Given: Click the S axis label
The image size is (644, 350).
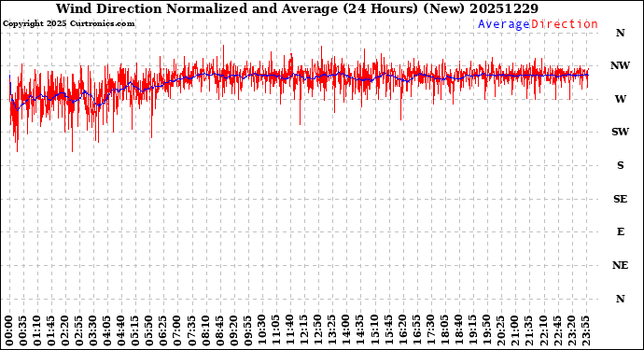Looking at the screenshot, I should (x=620, y=165).
